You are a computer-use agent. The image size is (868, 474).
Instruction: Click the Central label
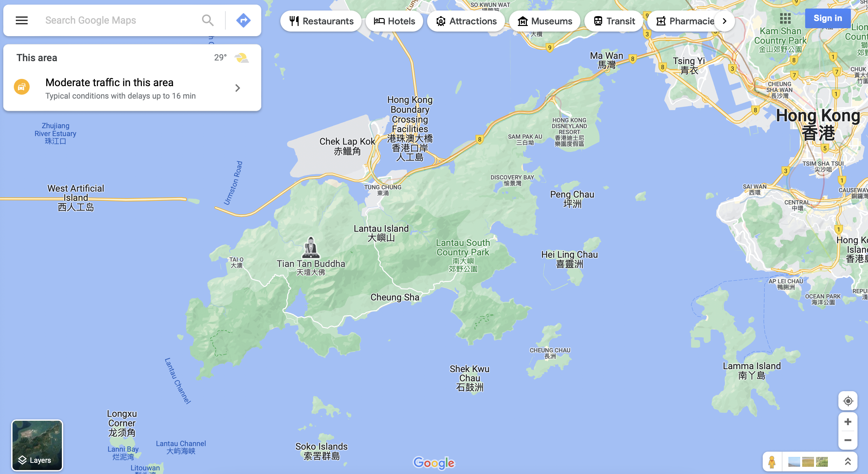[797, 205]
